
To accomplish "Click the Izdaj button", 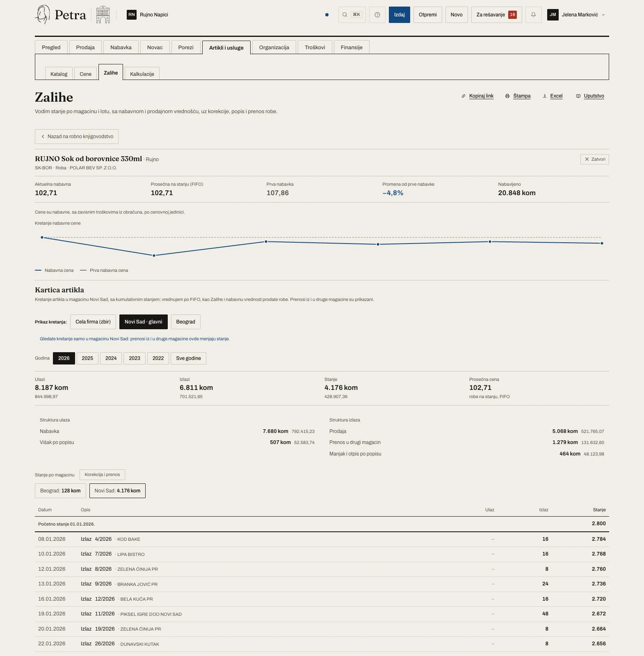I will [400, 15].
